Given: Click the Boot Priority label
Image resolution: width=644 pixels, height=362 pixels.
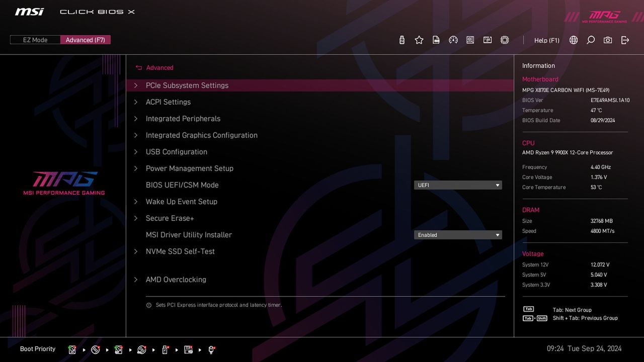Looking at the screenshot, I should point(38,349).
